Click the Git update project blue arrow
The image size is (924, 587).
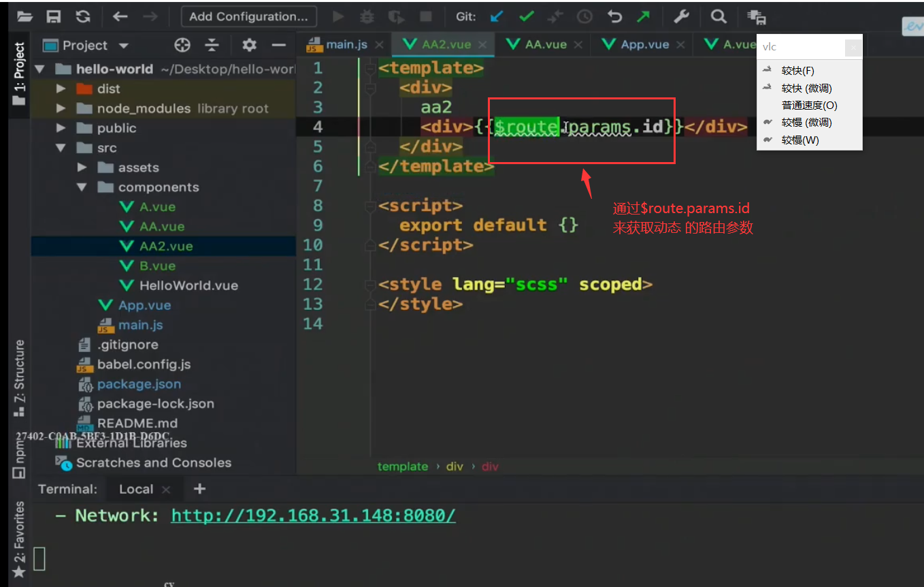(497, 16)
